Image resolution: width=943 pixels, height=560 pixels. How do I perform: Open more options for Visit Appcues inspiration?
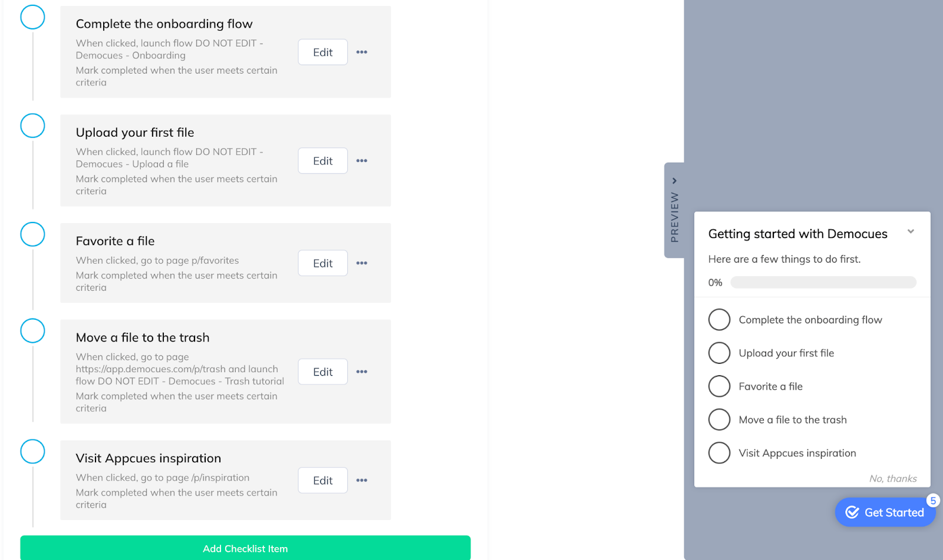[362, 481]
